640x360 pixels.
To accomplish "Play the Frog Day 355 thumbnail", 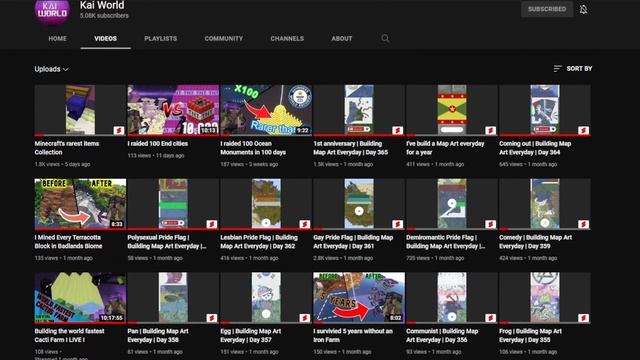I will pyautogui.click(x=545, y=297).
